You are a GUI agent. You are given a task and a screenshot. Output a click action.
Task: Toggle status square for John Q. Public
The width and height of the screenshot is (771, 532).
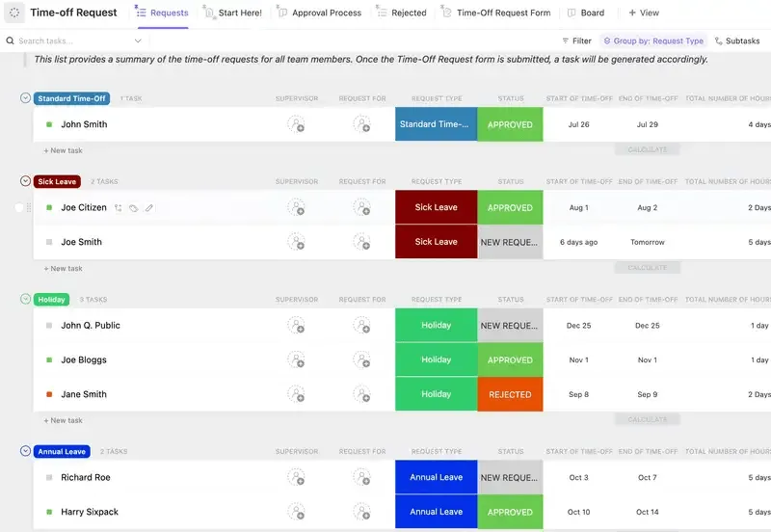49,326
